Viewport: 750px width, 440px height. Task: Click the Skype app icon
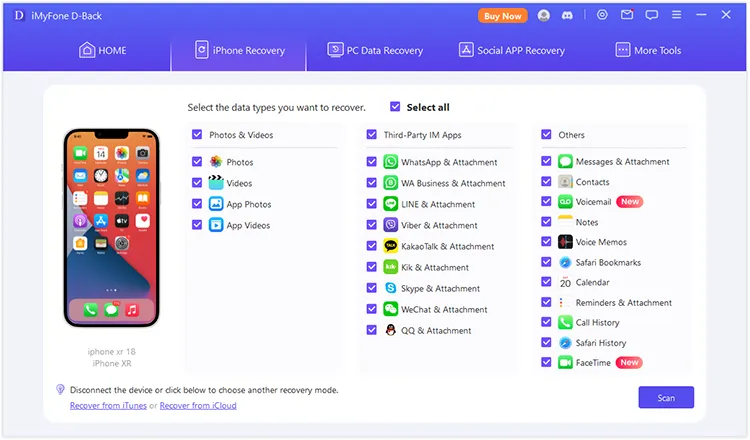[391, 288]
